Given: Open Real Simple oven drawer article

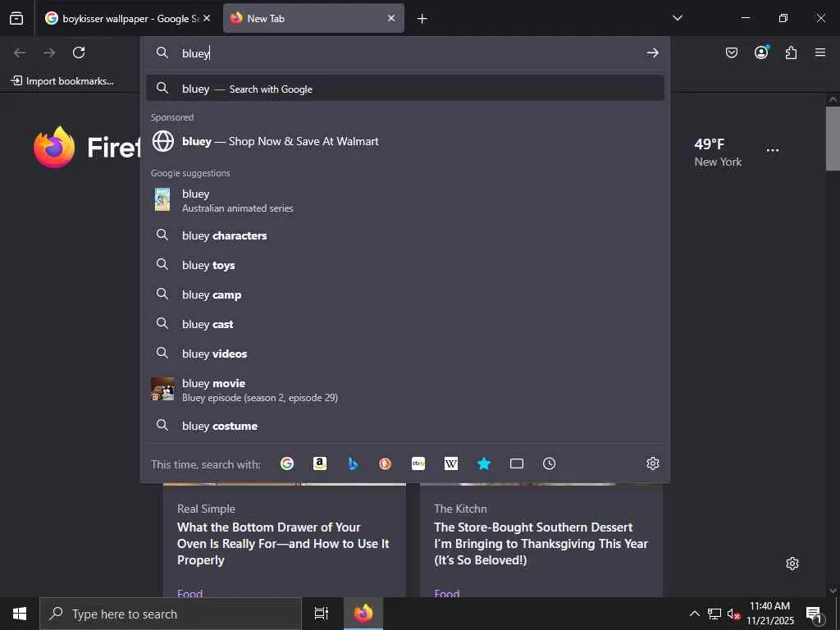Looking at the screenshot, I should pos(283,543).
